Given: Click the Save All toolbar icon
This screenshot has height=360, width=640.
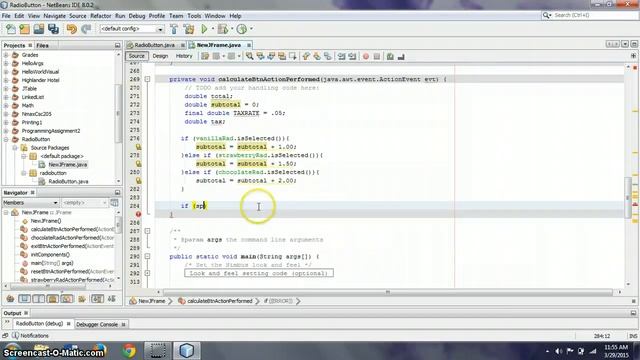Looking at the screenshot, I should [53, 29].
